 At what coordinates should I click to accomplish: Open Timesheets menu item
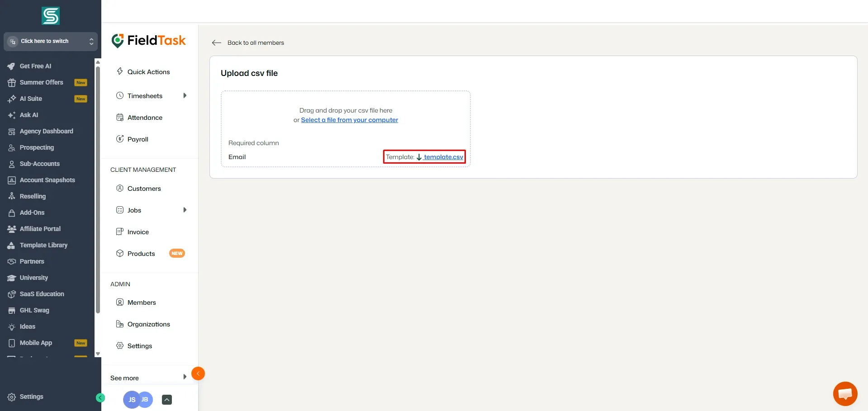pyautogui.click(x=145, y=96)
